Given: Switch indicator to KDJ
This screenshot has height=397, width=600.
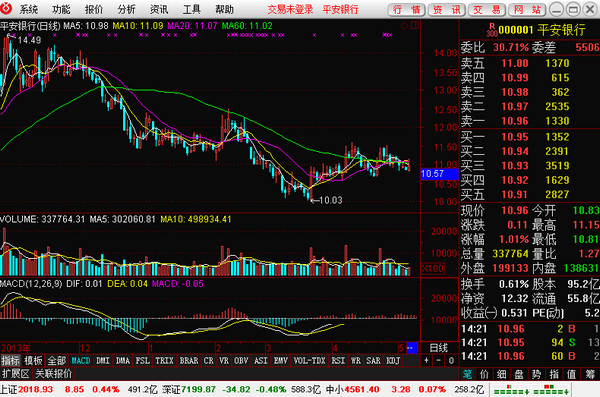Looking at the screenshot, I should (x=393, y=361).
